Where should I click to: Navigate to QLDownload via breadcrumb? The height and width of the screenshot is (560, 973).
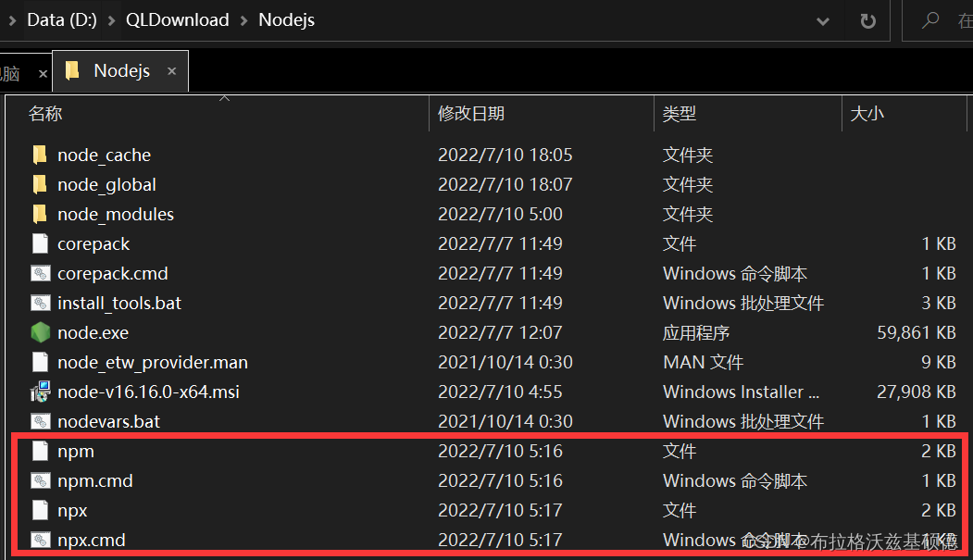(177, 19)
